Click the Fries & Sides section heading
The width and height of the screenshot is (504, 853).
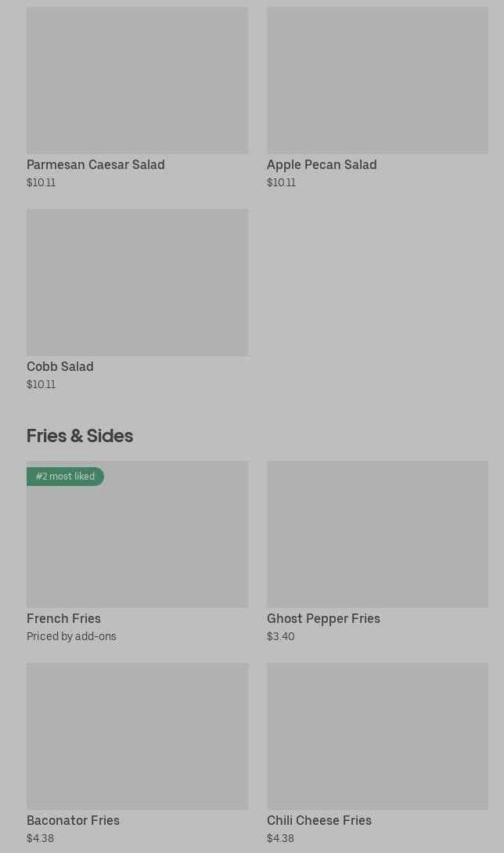click(x=80, y=436)
